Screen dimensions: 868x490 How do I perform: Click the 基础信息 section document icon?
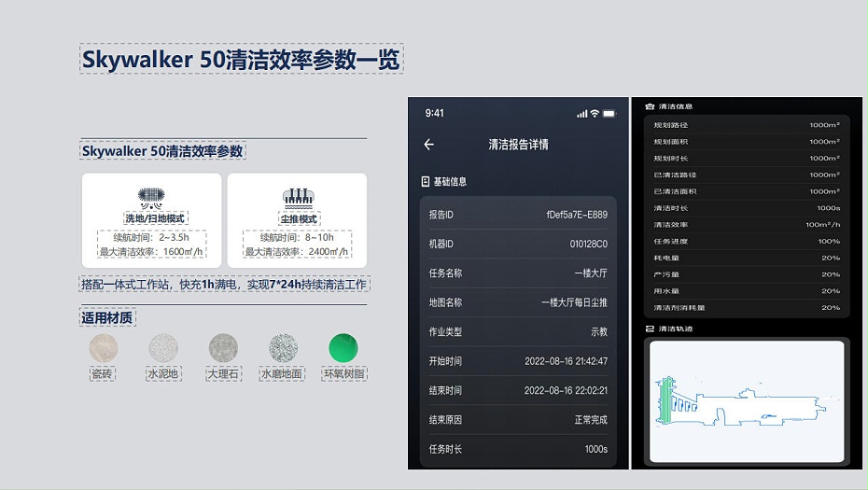[x=426, y=181]
